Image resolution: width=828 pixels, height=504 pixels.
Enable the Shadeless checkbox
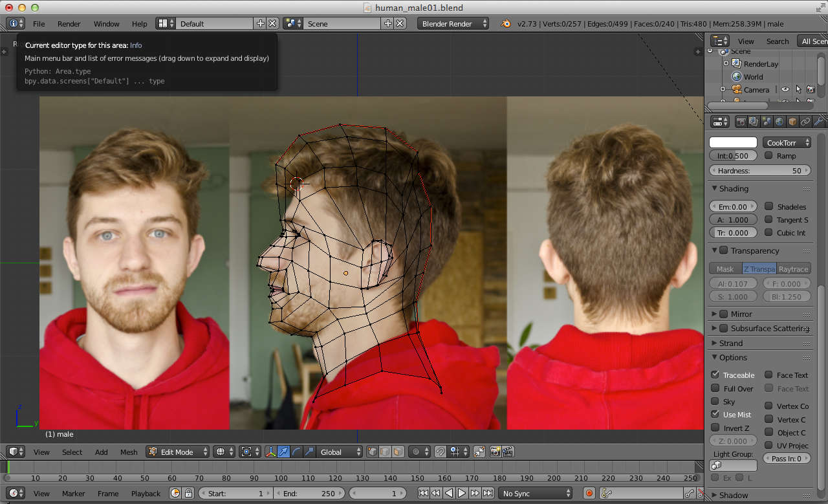pos(768,206)
